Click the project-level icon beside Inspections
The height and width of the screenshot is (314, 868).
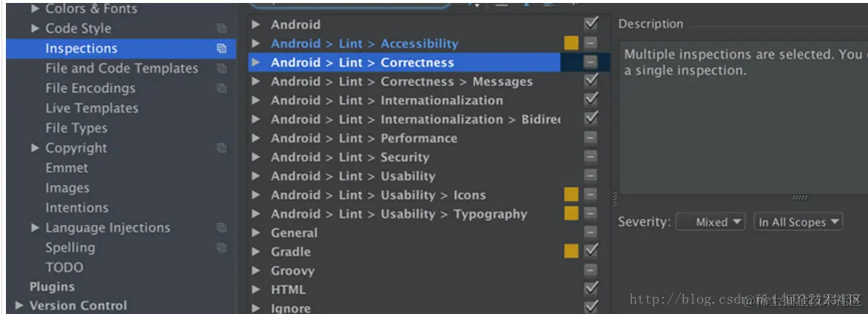pos(221,48)
